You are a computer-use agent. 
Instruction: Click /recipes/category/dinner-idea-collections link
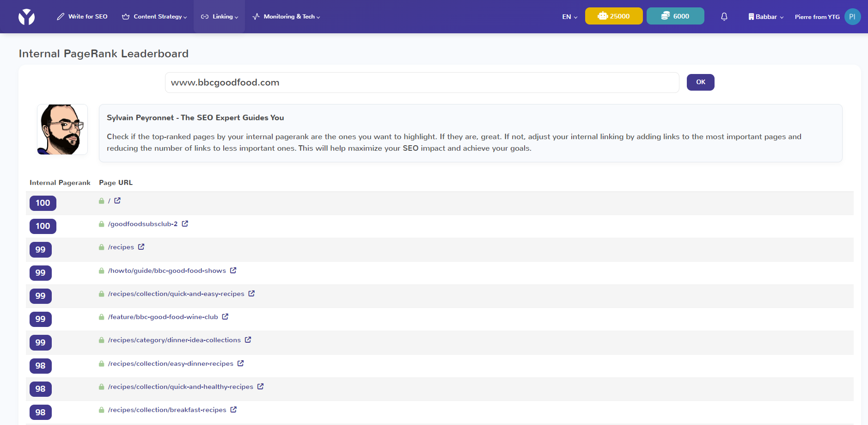(x=174, y=340)
